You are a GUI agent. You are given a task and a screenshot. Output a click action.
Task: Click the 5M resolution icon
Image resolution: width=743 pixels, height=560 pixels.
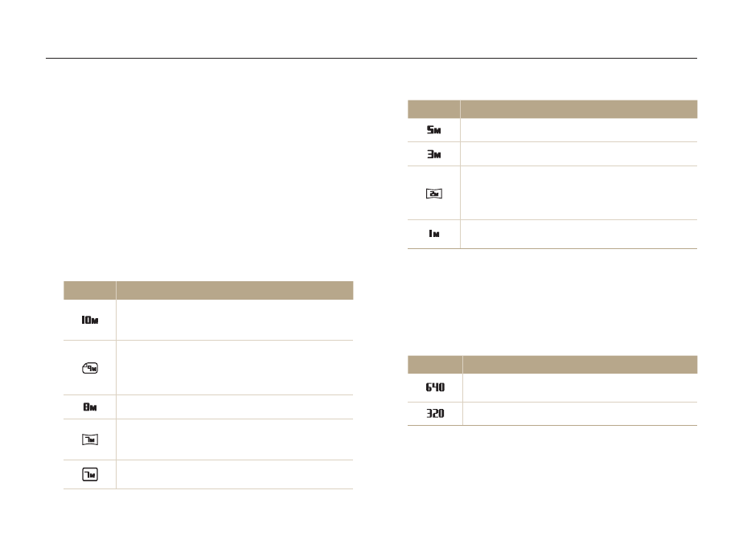433,130
